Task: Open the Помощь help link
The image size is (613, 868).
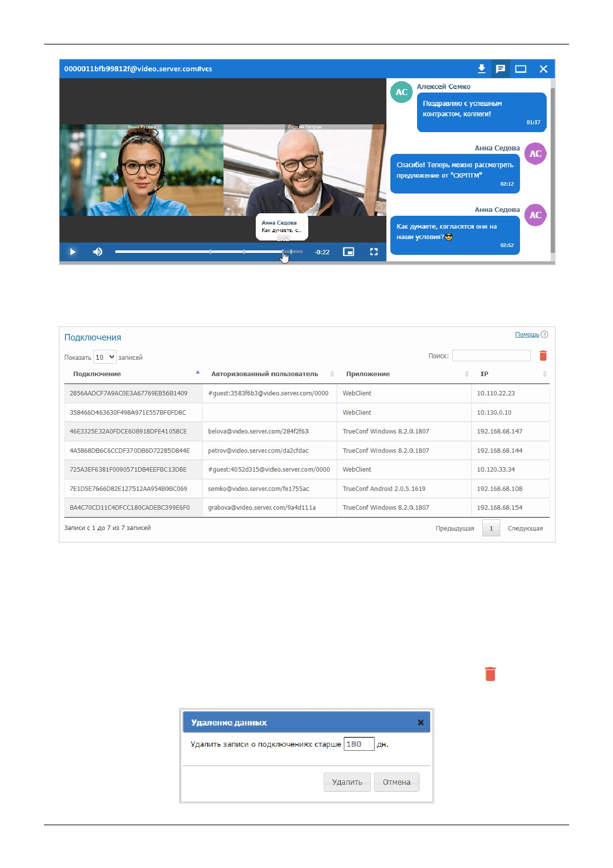Action: [x=527, y=335]
